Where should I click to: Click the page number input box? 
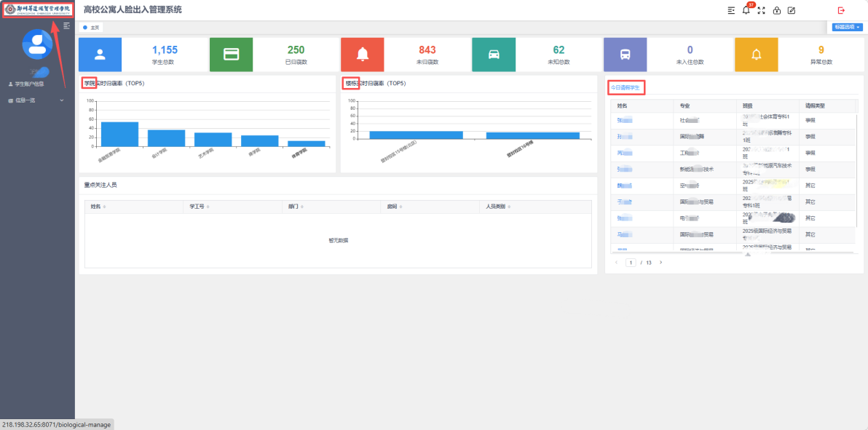[x=631, y=262]
